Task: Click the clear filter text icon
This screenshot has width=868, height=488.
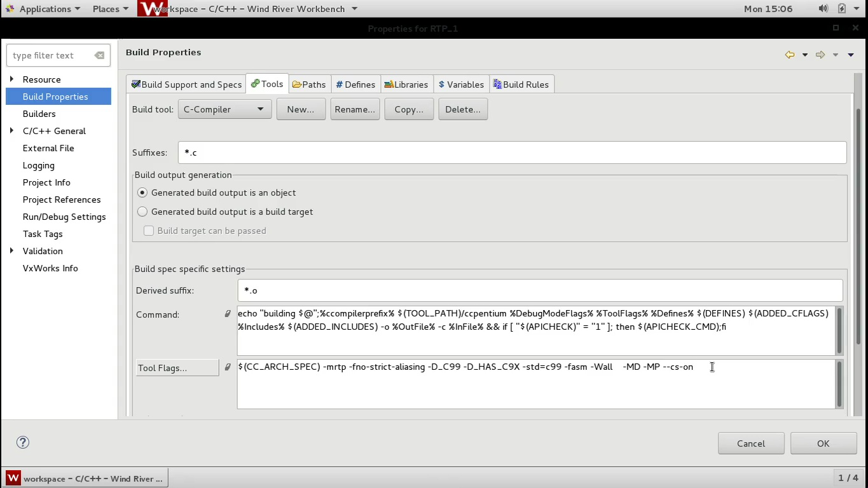Action: [99, 55]
